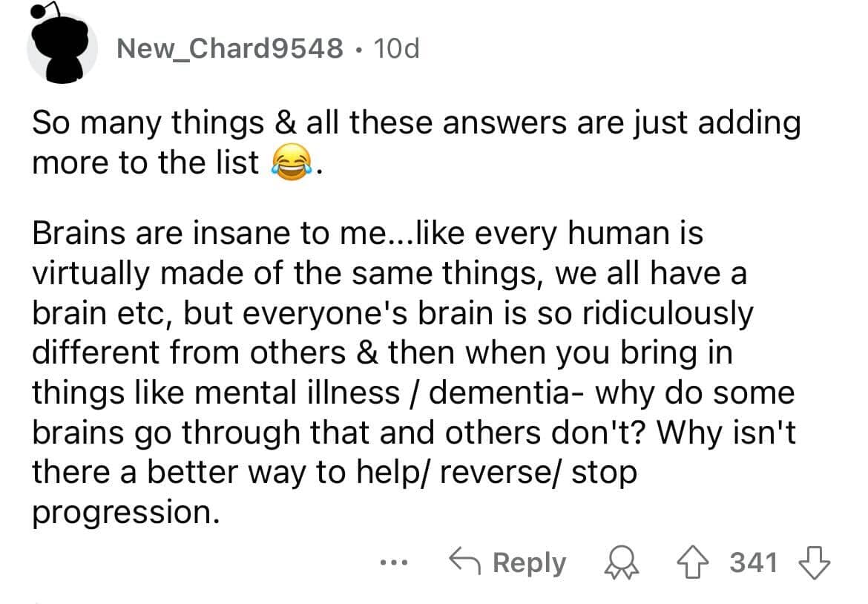Click the line starting "different from others"

381,353
